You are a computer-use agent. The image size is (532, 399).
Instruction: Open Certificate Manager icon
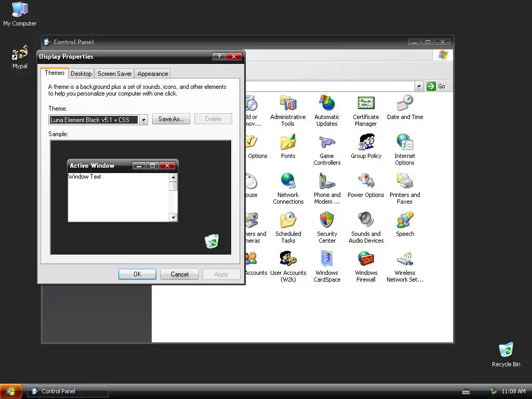366,111
